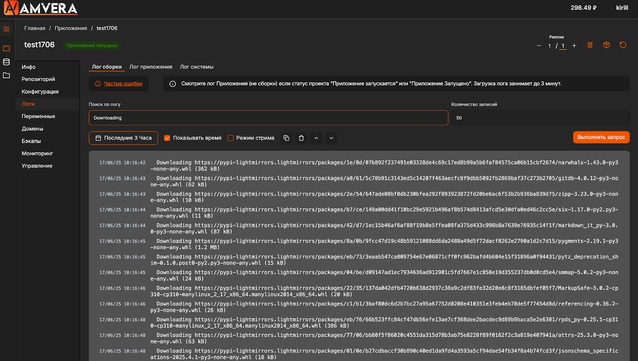
Task: Click the 'test1706' application title
Action: click(39, 45)
